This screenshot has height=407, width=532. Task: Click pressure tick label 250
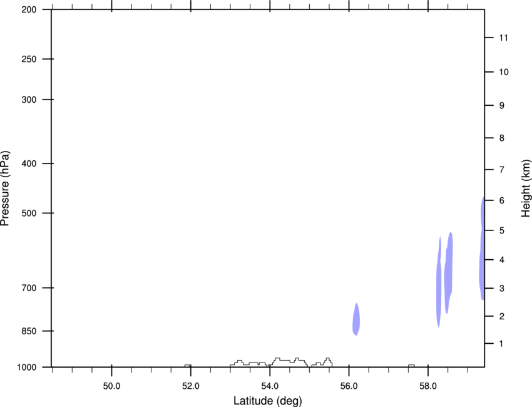[x=29, y=59]
